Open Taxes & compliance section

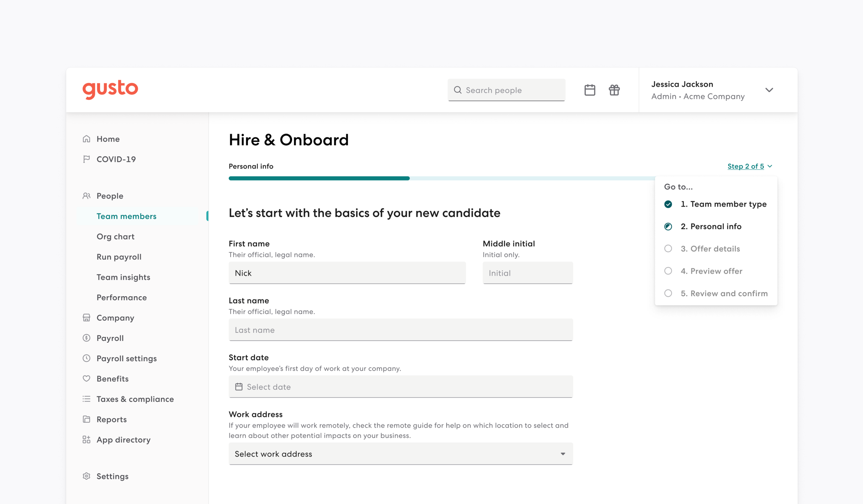[x=135, y=399]
